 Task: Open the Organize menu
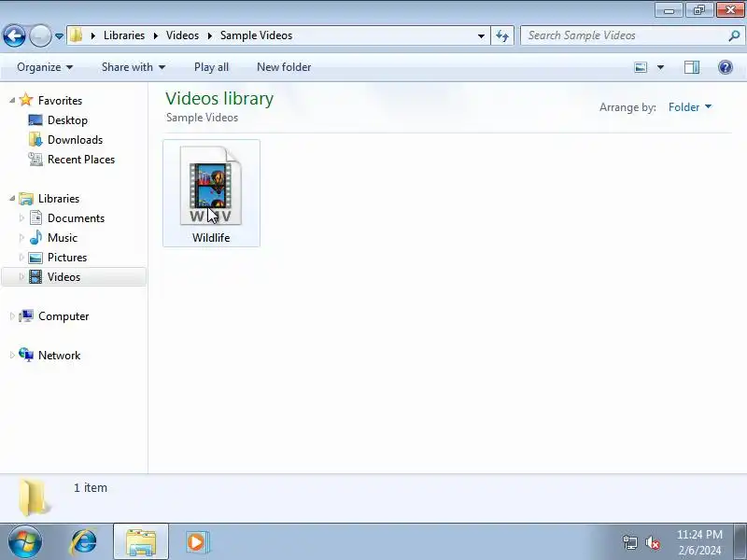(45, 67)
